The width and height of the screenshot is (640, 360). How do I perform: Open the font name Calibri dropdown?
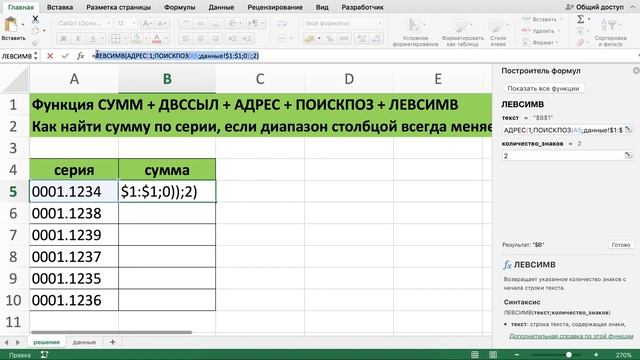click(x=108, y=23)
